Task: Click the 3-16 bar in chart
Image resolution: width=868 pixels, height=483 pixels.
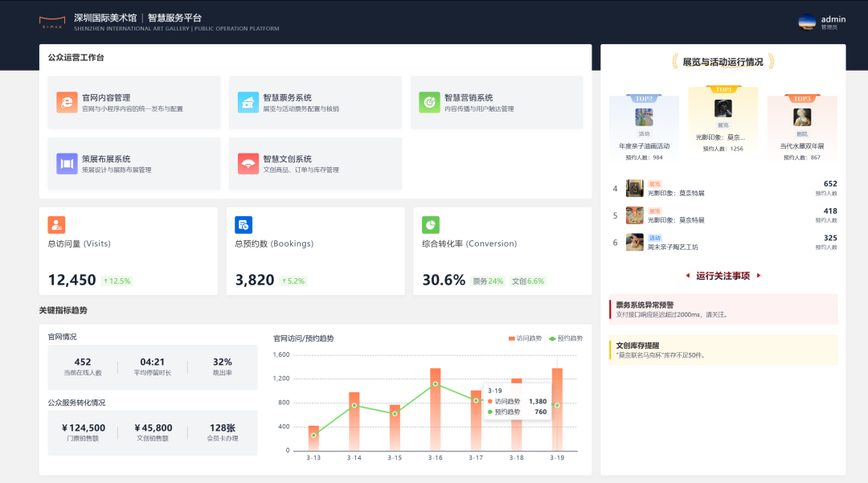Action: click(435, 409)
